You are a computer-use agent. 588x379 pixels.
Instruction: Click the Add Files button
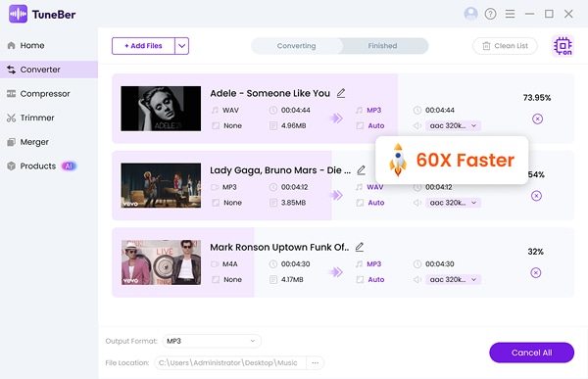(x=143, y=46)
